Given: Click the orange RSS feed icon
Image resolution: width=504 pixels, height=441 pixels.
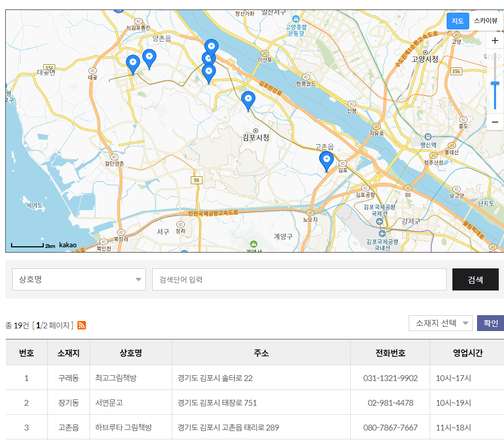Looking at the screenshot, I should coord(82,325).
